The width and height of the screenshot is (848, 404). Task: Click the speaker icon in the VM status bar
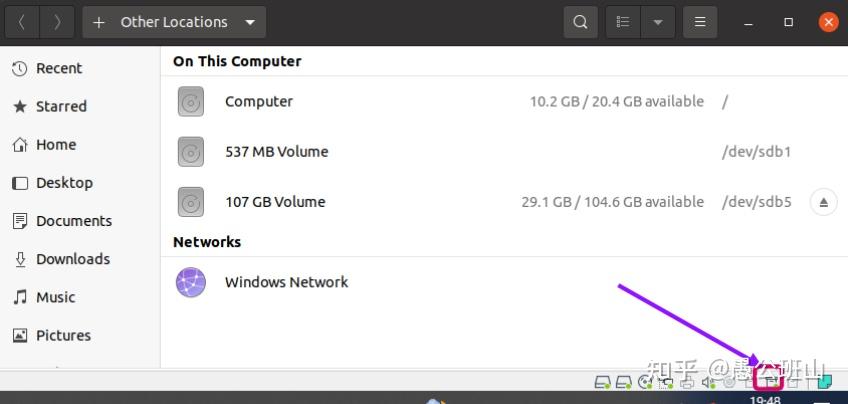(709, 382)
